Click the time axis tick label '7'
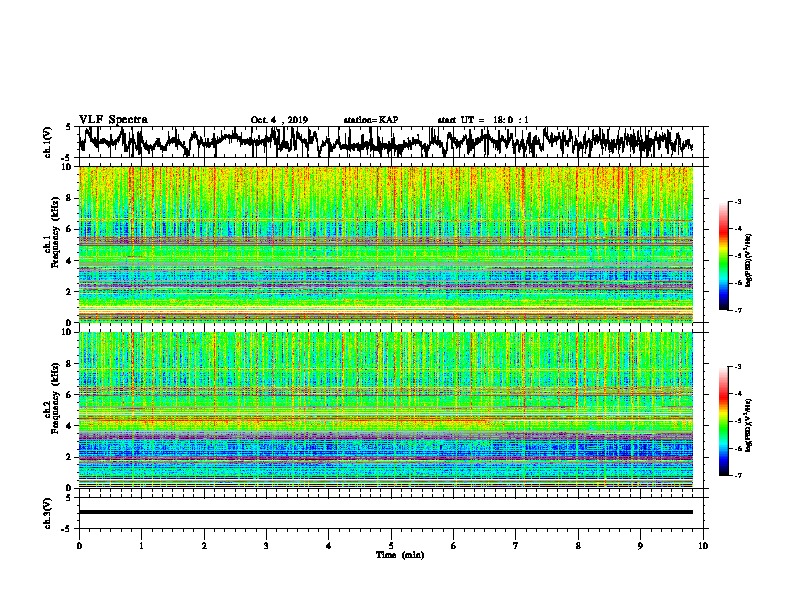Screen dimensions: 792x612 [516, 546]
